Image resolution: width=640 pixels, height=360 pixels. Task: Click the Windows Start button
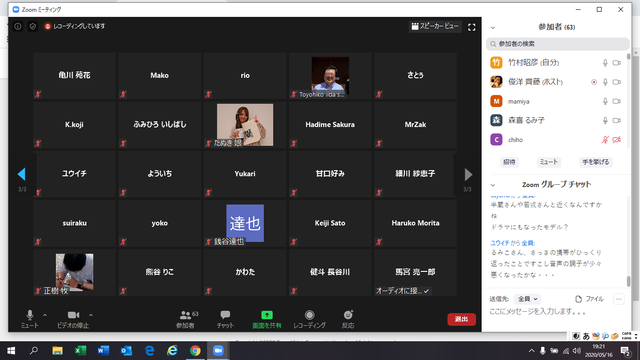click(11, 351)
